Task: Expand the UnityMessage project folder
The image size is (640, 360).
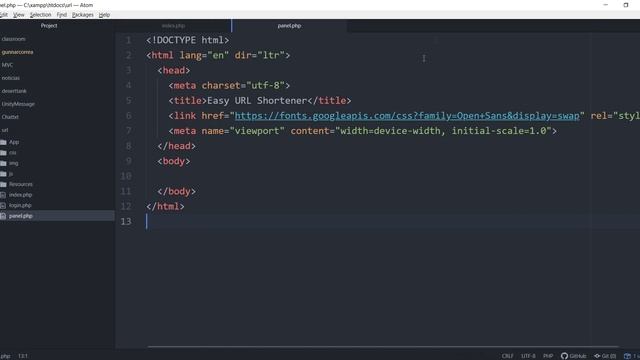Action: (x=18, y=104)
